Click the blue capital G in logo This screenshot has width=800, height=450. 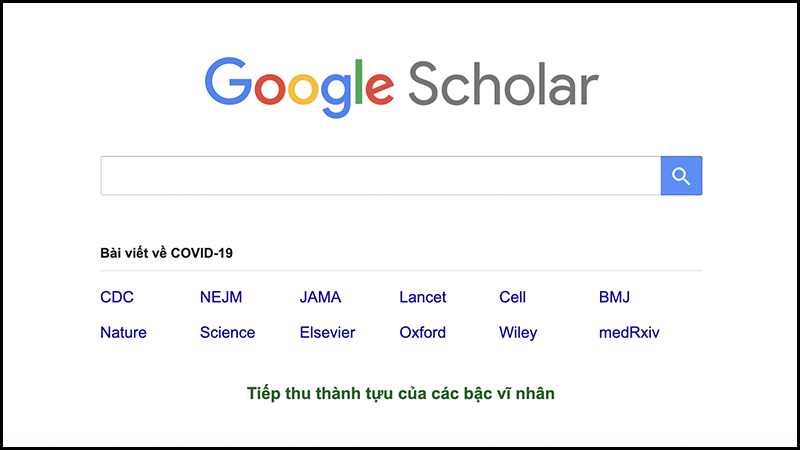[x=228, y=82]
